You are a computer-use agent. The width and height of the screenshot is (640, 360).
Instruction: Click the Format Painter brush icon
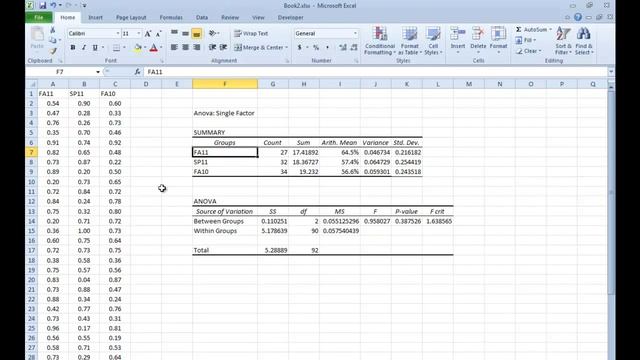(x=53, y=51)
